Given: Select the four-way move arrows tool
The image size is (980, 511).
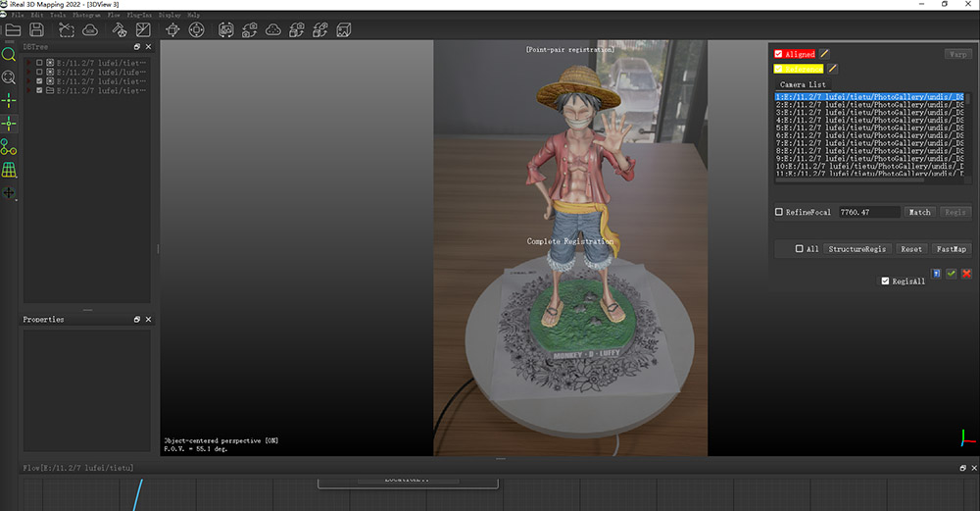Looking at the screenshot, I should click(9, 192).
